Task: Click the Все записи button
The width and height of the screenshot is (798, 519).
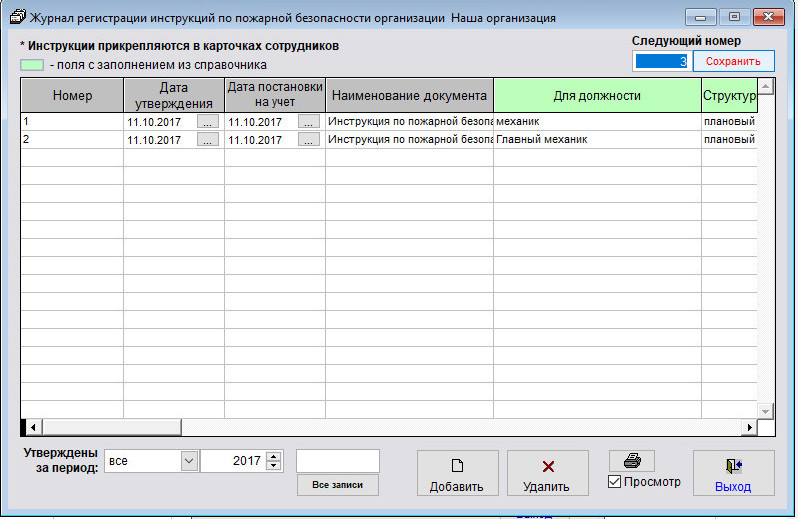Action: point(338,485)
